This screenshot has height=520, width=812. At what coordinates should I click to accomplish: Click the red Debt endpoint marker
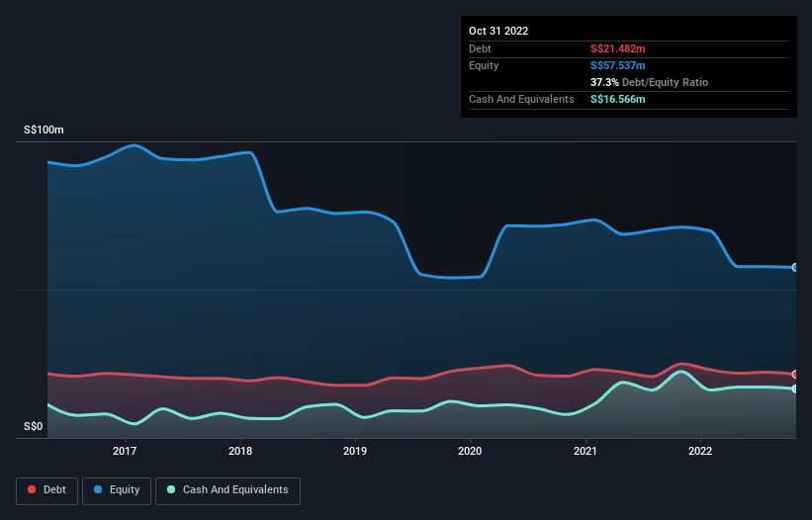[x=795, y=374]
